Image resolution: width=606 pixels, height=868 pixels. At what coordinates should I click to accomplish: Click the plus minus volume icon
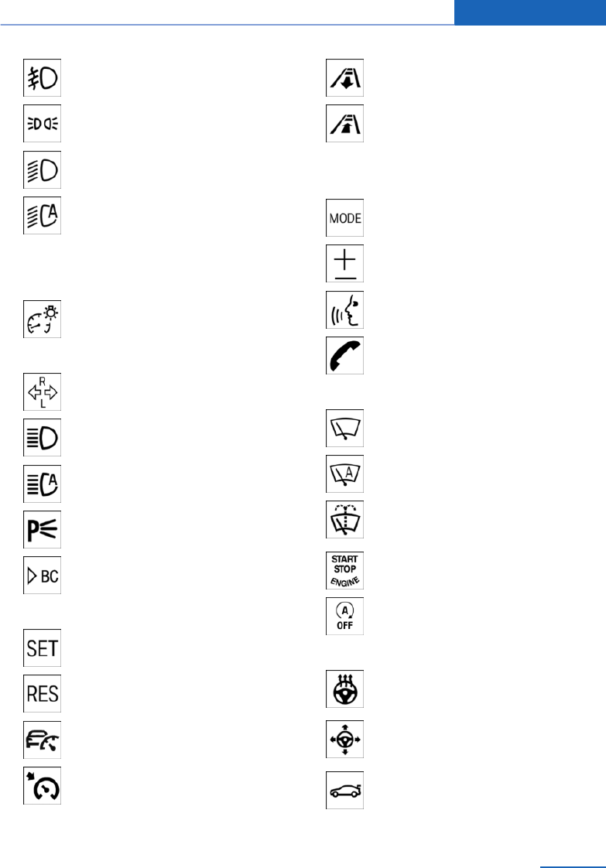pyautogui.click(x=344, y=264)
